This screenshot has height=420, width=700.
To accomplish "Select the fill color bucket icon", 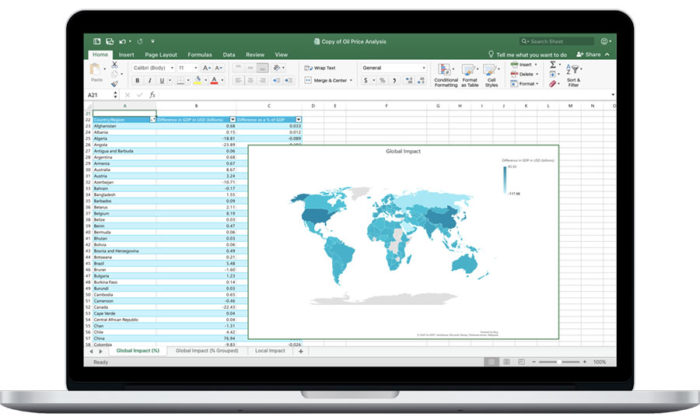I will (197, 80).
